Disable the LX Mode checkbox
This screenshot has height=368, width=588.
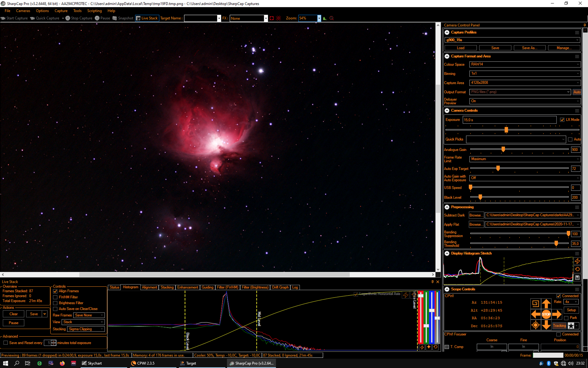coord(562,120)
